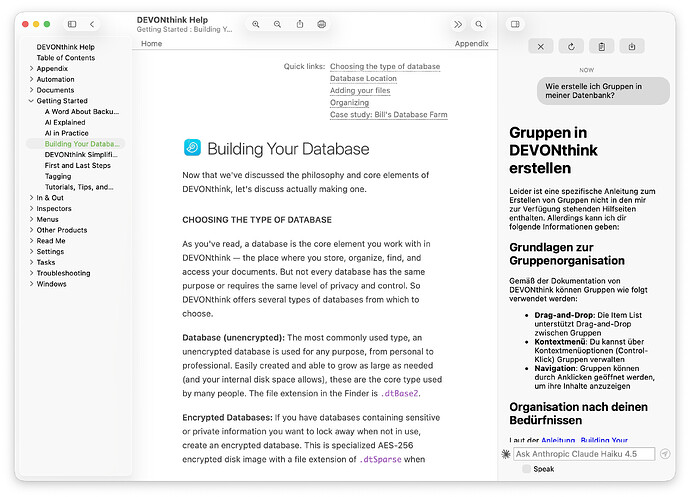
Task: Open search with the magnifying glass icon
Action: pyautogui.click(x=479, y=24)
